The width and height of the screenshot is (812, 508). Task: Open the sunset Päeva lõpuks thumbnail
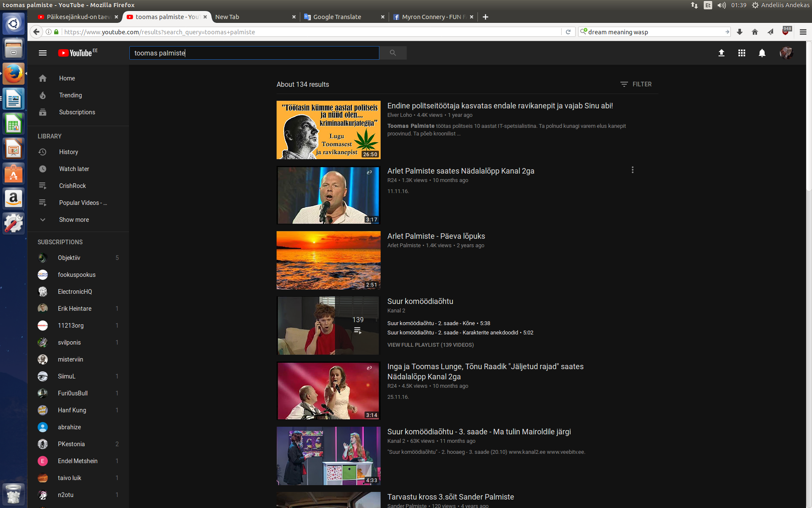(329, 260)
